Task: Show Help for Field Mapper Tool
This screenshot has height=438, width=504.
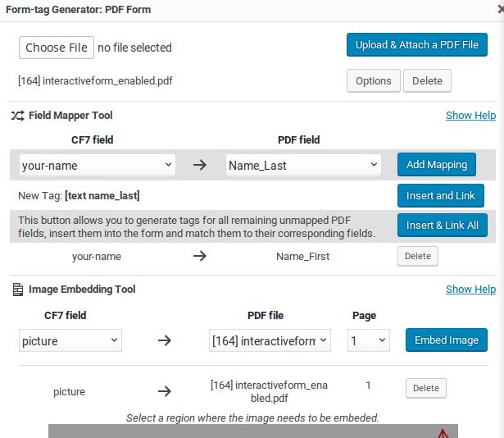Action: pos(470,115)
